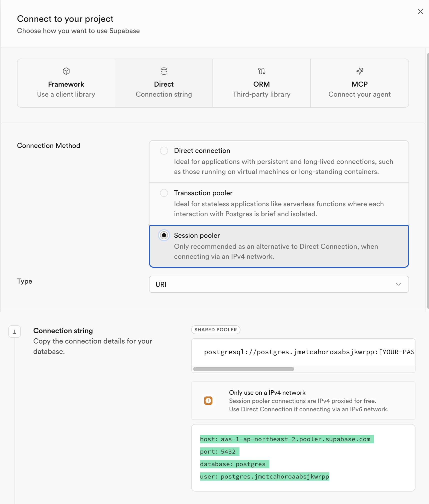Click the Use Direct Connection if IPv6 note
The image size is (429, 504).
point(309,409)
